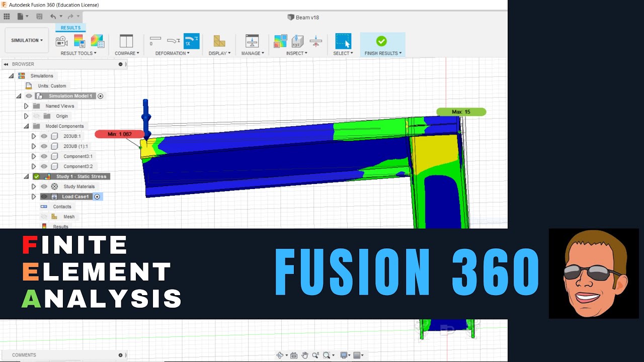
Task: Open the Compare menu
Action: pyautogui.click(x=126, y=53)
